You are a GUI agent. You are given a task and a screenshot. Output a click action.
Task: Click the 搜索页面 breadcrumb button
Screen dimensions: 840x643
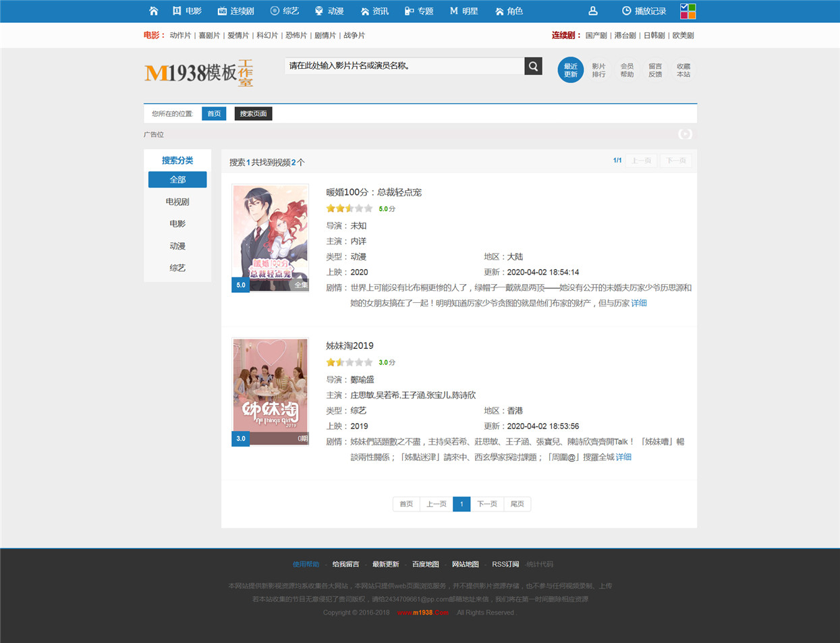(x=254, y=113)
